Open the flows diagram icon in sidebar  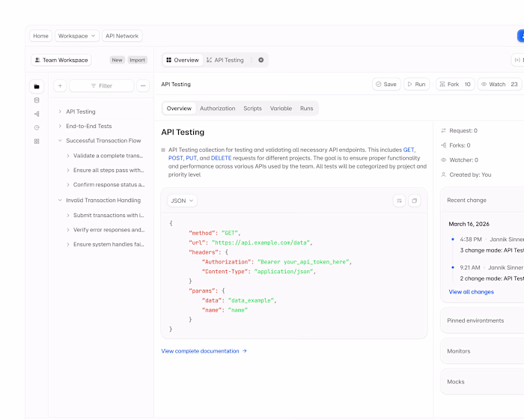coord(37,114)
